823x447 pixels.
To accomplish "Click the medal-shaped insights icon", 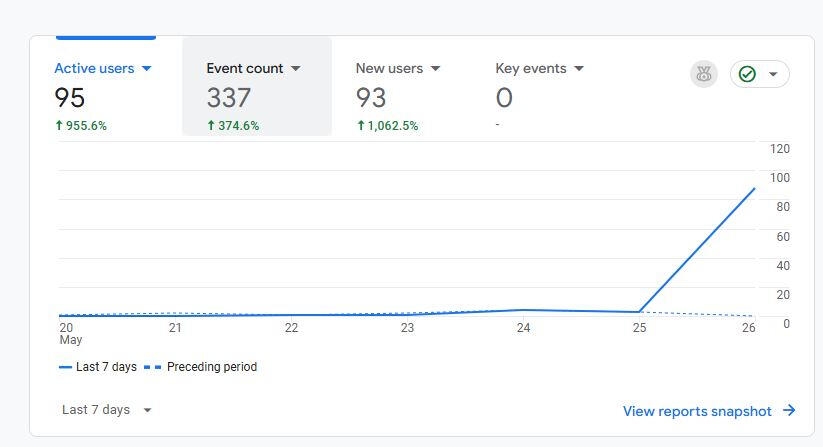I will [x=704, y=74].
